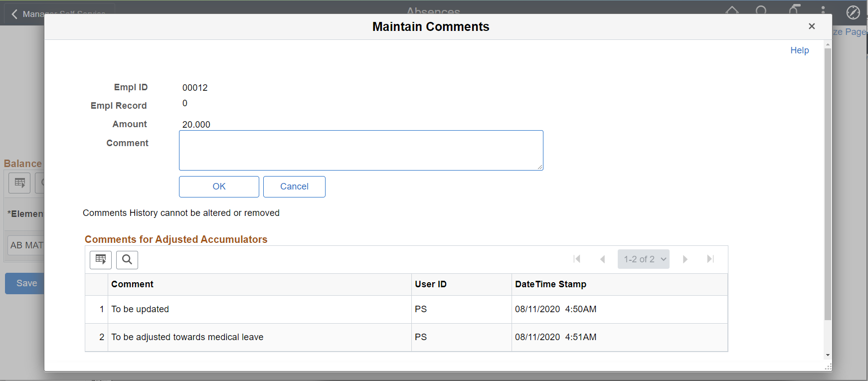Click inside the Comment text area
The image size is (868, 381).
tap(361, 151)
